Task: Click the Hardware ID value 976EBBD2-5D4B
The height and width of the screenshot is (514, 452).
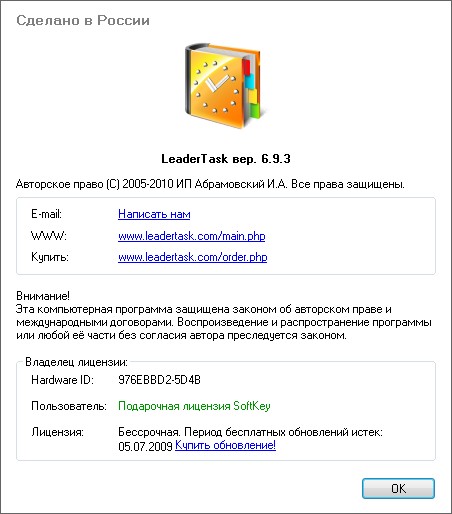Action: click(x=159, y=380)
